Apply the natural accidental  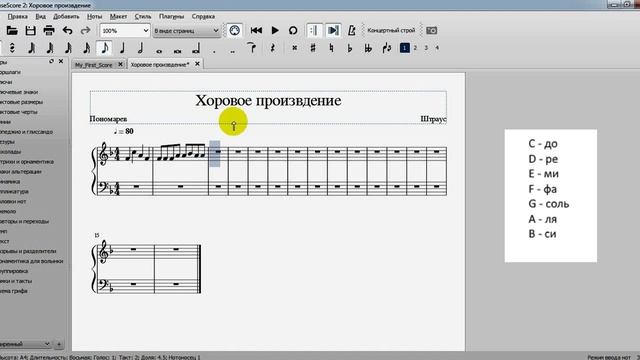click(331, 48)
